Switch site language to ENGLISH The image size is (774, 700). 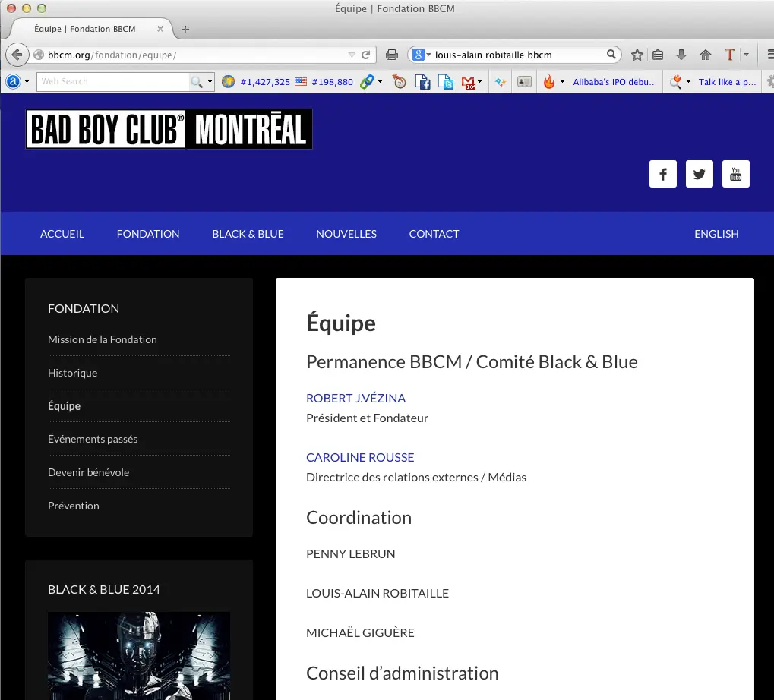point(717,234)
